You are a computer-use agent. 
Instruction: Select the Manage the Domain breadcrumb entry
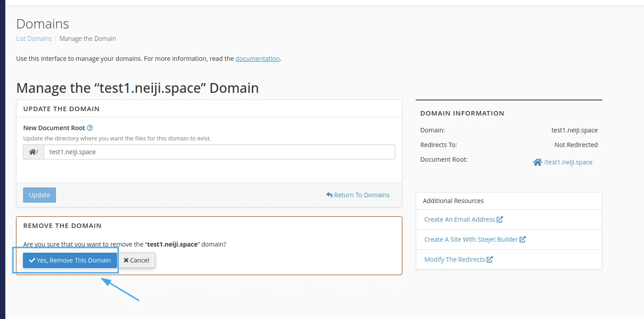click(87, 38)
